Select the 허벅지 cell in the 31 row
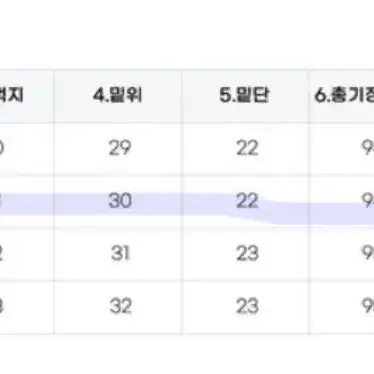 coord(27,254)
